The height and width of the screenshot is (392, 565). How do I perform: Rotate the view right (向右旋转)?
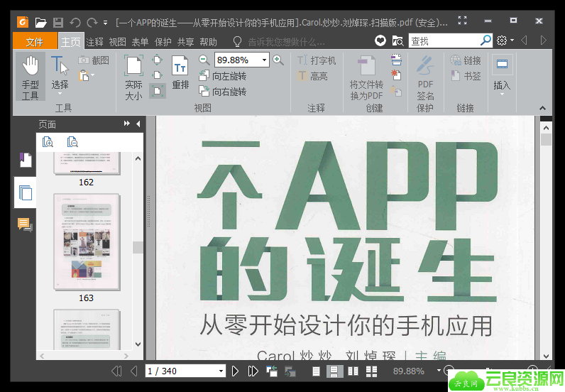222,92
